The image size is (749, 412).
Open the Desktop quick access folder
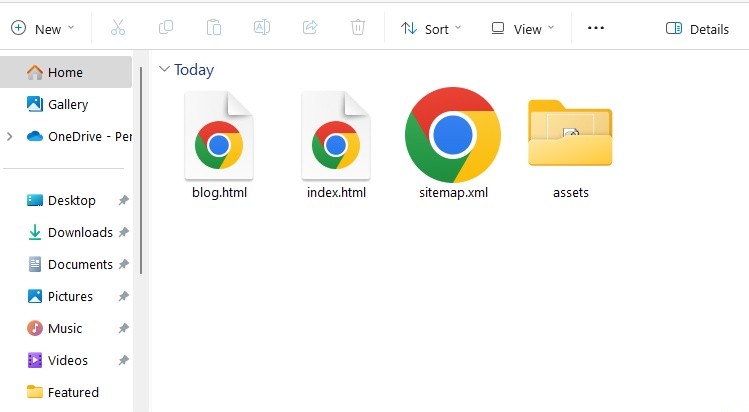pos(61,201)
